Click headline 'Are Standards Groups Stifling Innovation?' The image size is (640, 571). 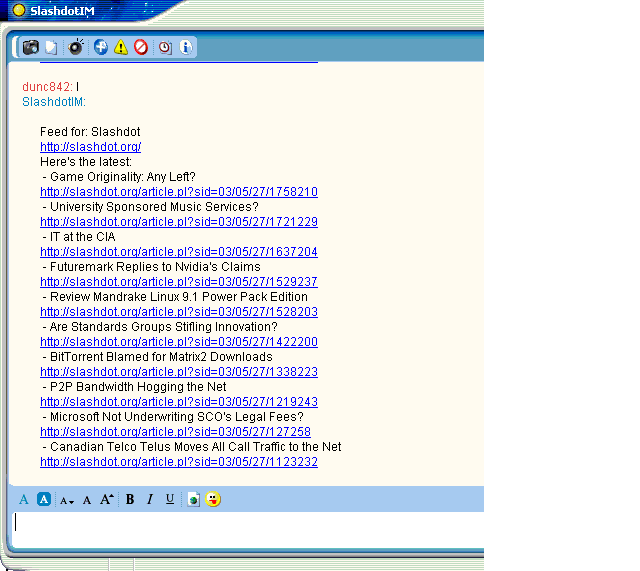164,327
